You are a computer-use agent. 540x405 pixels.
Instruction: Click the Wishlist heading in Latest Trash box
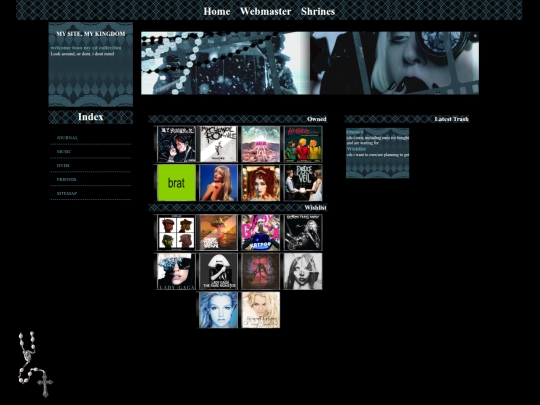tap(356, 149)
